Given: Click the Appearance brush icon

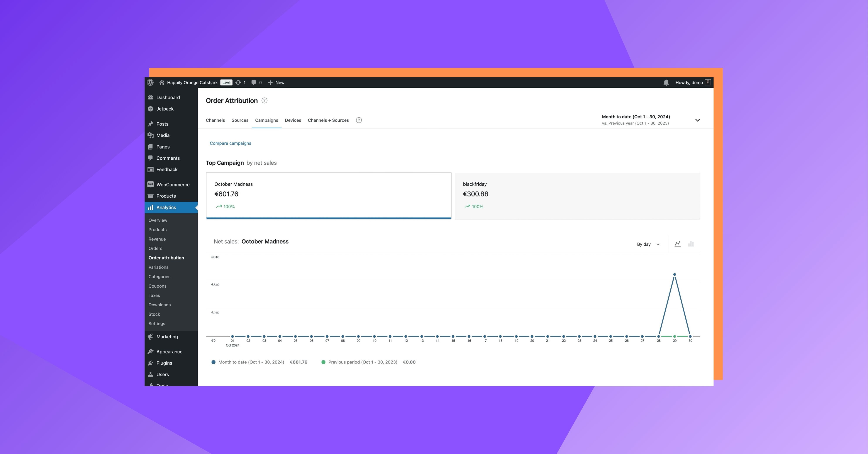Looking at the screenshot, I should [x=151, y=352].
